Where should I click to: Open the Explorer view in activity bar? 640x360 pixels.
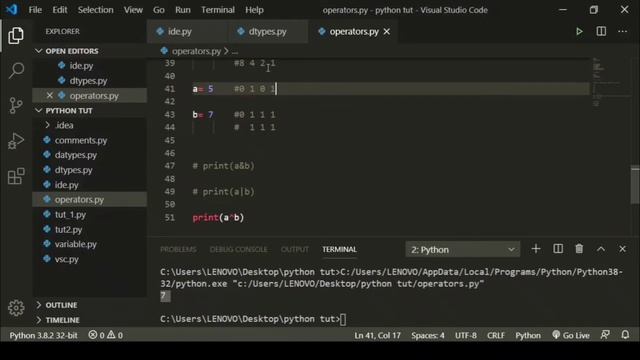[16, 36]
